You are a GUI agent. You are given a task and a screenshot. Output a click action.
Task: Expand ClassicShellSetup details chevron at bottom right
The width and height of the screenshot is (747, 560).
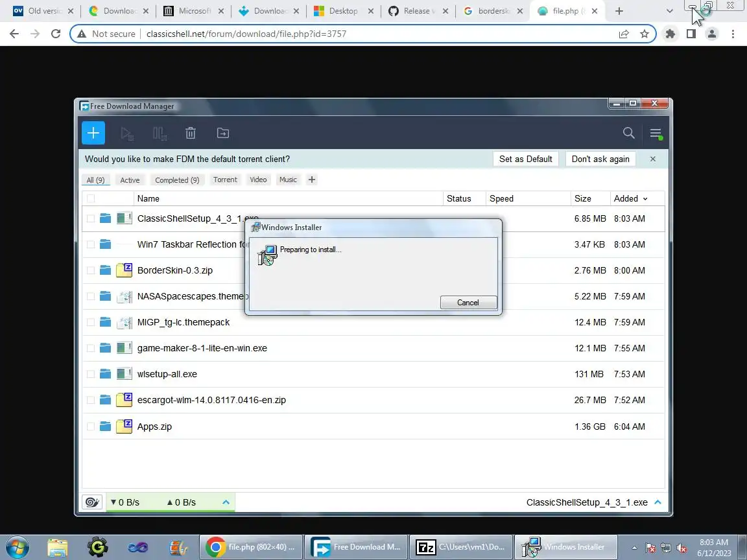(658, 502)
